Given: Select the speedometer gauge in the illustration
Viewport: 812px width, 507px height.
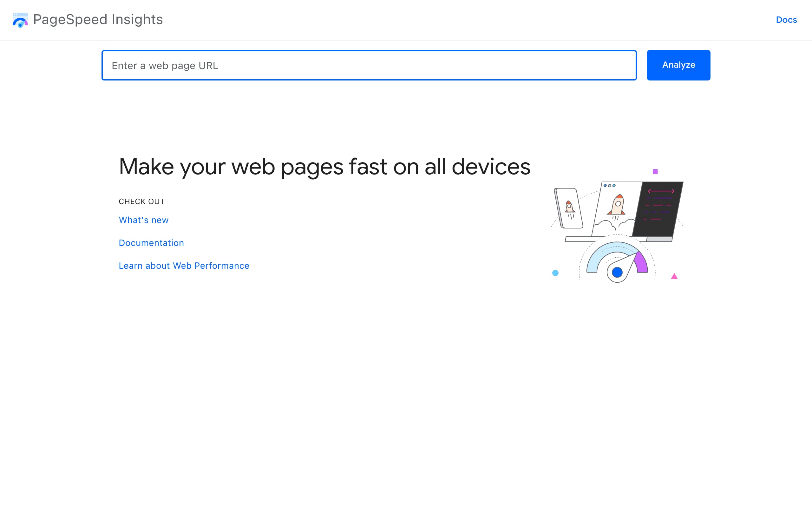Looking at the screenshot, I should click(x=617, y=261).
